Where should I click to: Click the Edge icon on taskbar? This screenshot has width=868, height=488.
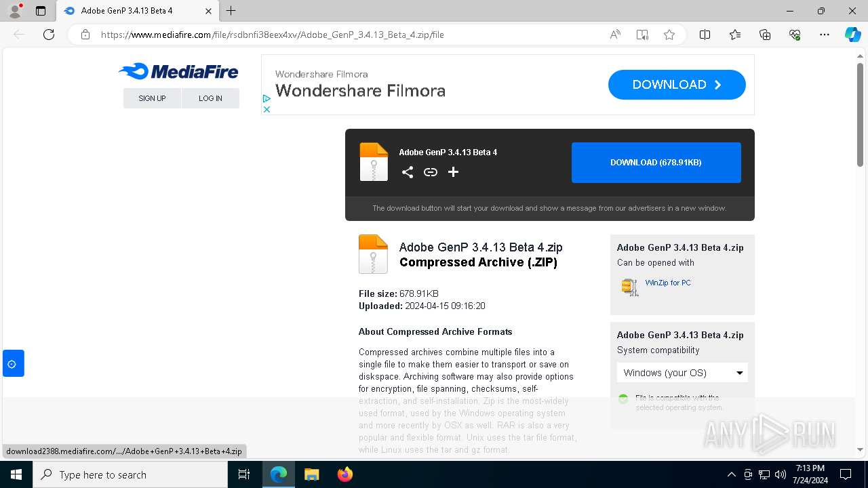(x=279, y=474)
